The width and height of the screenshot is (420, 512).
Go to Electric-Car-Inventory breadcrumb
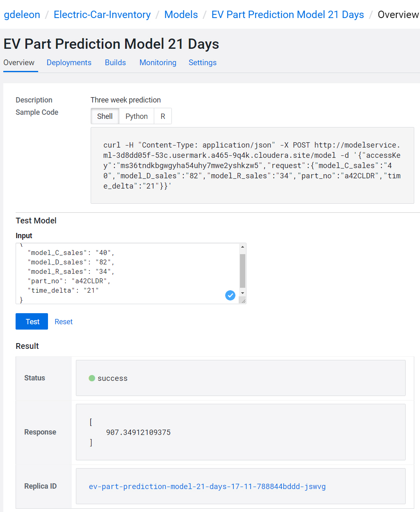click(102, 15)
